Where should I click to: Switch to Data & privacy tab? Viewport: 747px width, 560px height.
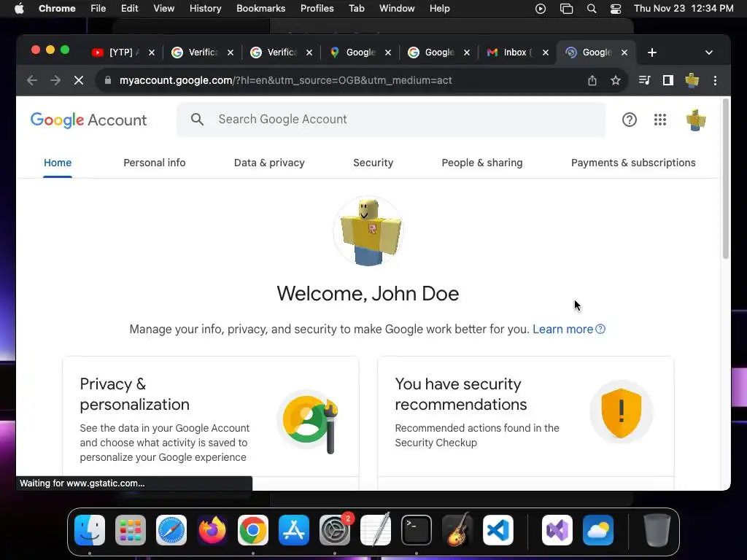coord(269,163)
